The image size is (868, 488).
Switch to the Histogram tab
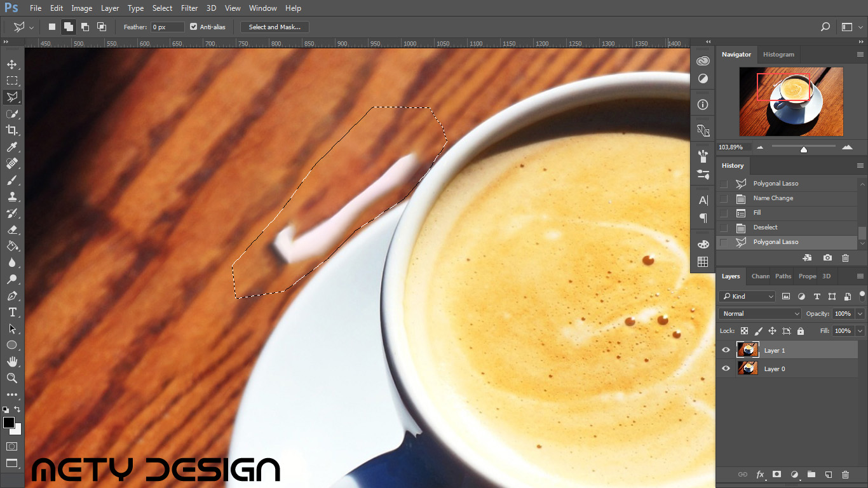tap(778, 55)
